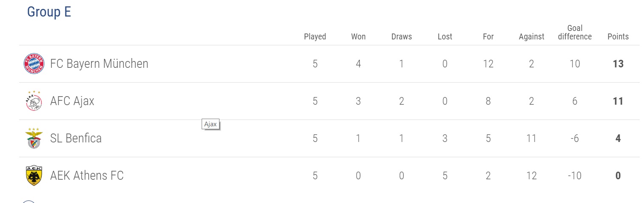644x203 pixels.
Task: Click the Against column header
Action: point(532,36)
